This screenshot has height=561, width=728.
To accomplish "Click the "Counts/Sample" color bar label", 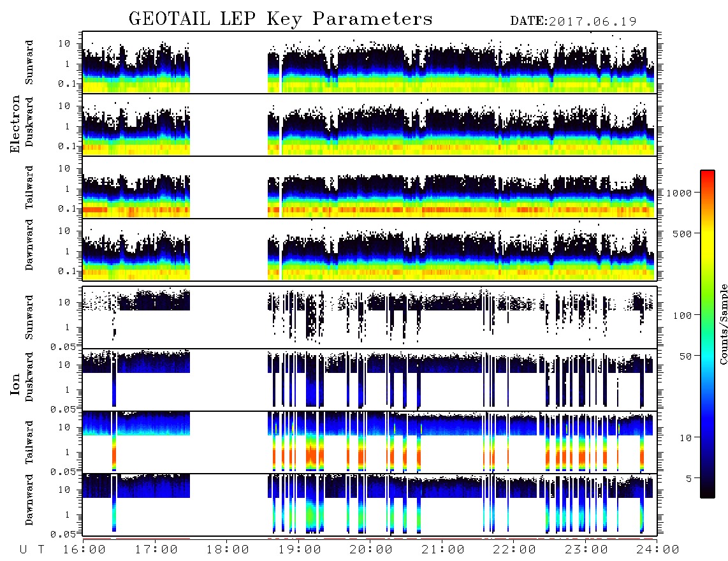I will [723, 324].
